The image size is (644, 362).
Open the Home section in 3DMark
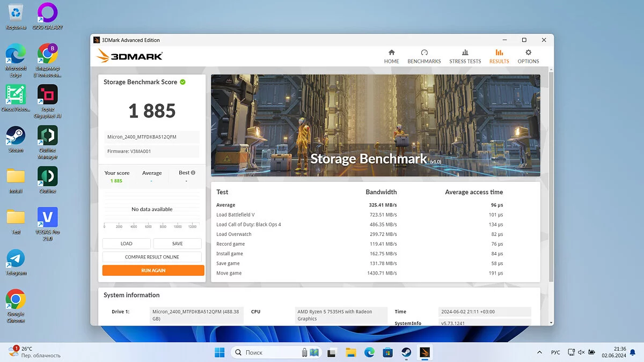(x=391, y=56)
